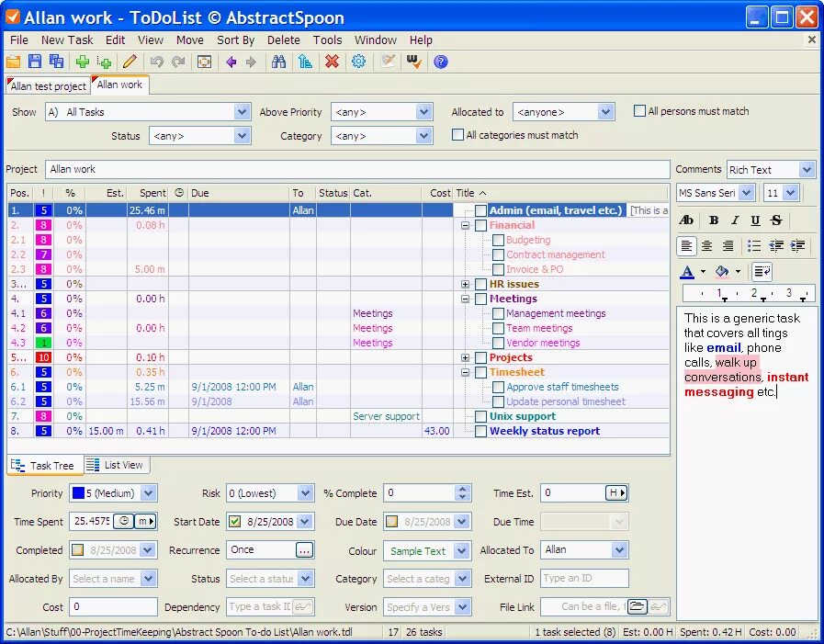Toggle Bold in the comments toolbar
Screen dimensions: 824x644
click(714, 220)
